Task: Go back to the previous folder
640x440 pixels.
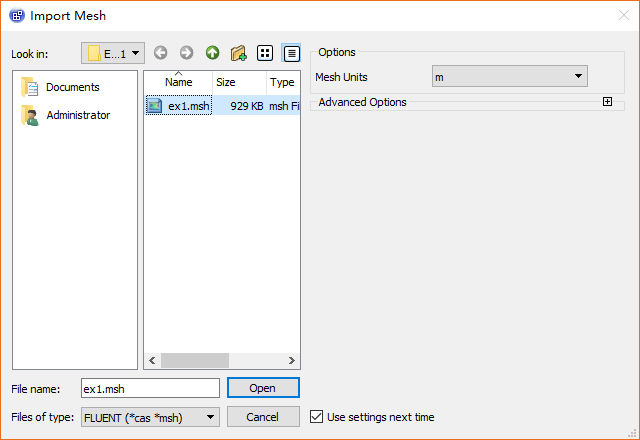Action: point(160,53)
